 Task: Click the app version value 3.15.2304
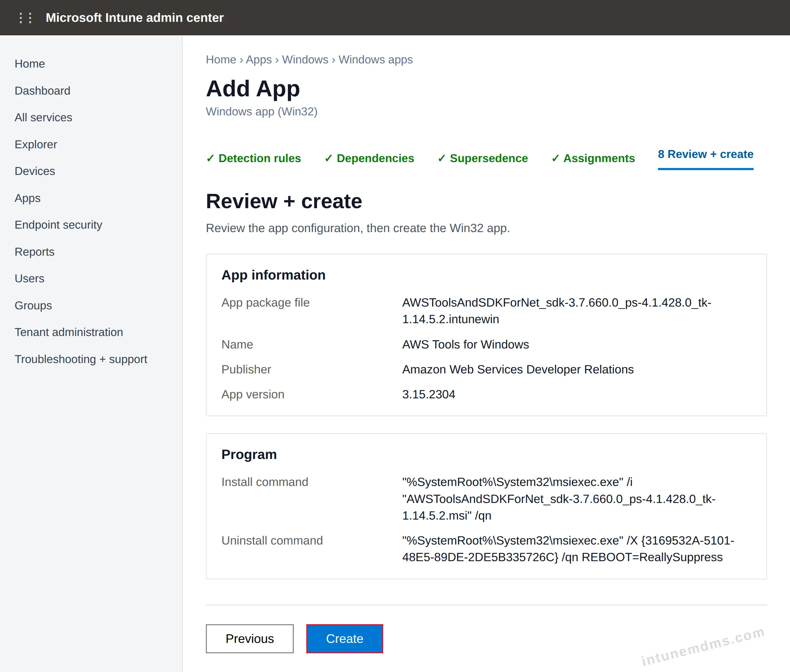429,394
